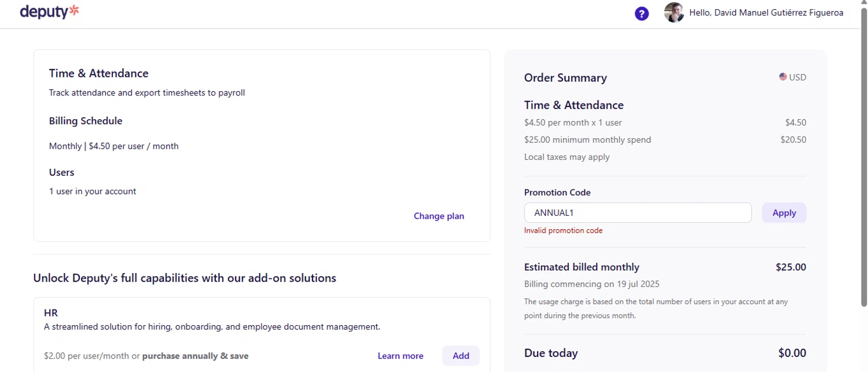Click 'Monthly | $4.50 per user / month' text
The height and width of the screenshot is (372, 868).
pos(114,146)
